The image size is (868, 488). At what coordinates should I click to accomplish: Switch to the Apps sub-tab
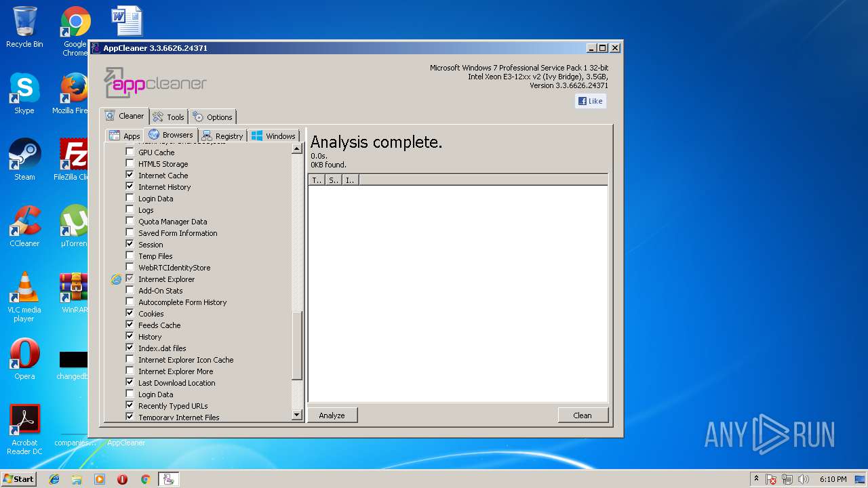(125, 136)
